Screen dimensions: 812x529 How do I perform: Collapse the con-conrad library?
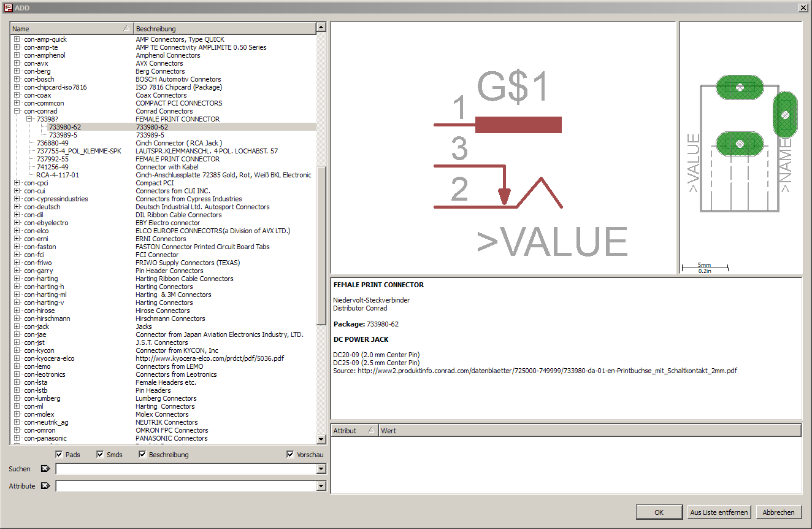(17, 111)
